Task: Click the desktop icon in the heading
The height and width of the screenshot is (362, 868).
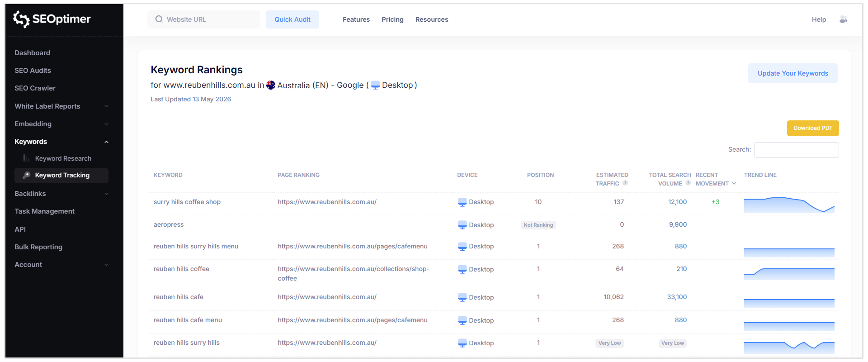Action: (375, 85)
